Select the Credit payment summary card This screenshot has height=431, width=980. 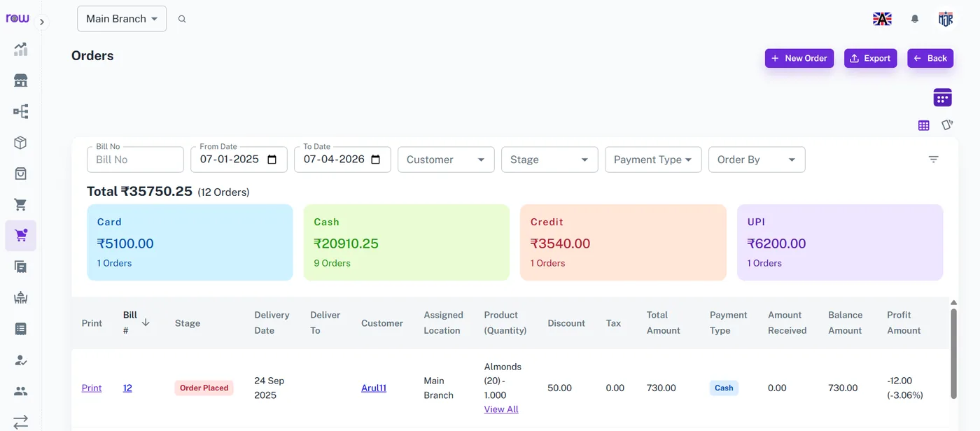pos(623,242)
